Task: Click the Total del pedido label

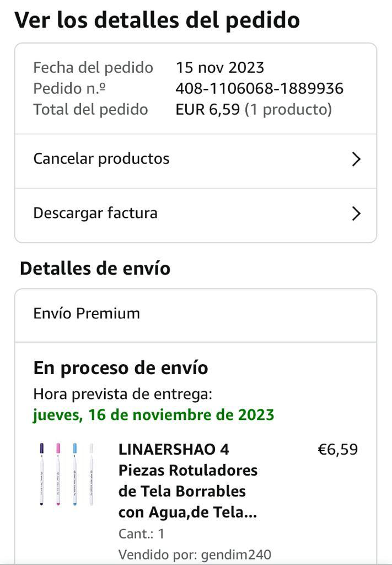Action: (90, 109)
